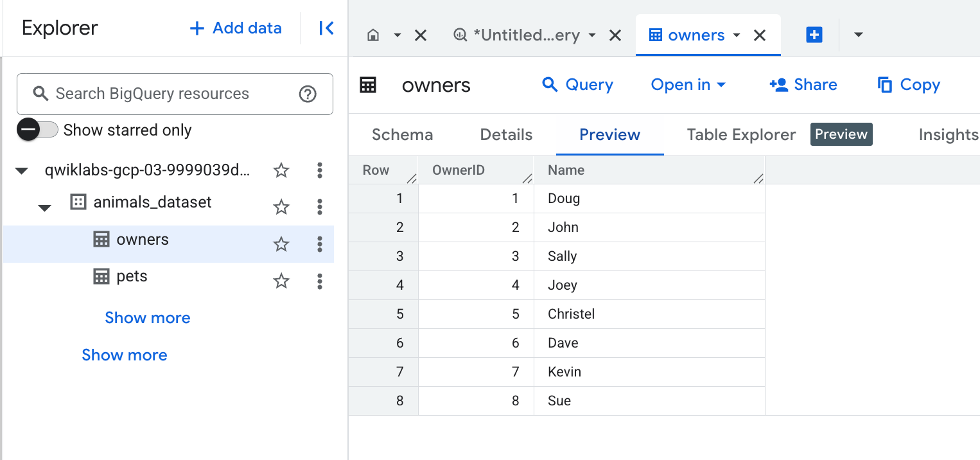This screenshot has height=460, width=980.
Task: Select the Dave name cell
Action: click(649, 344)
